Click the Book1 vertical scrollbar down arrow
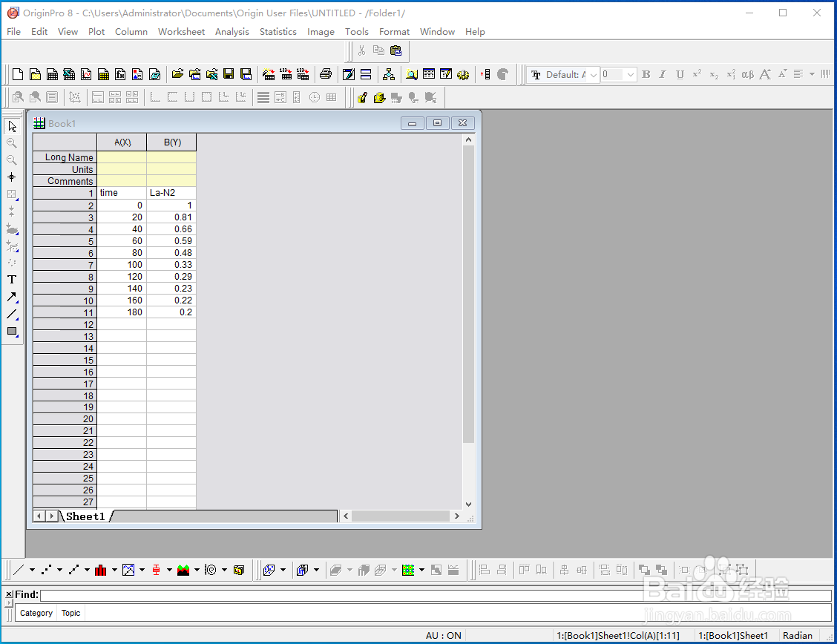 [468, 504]
